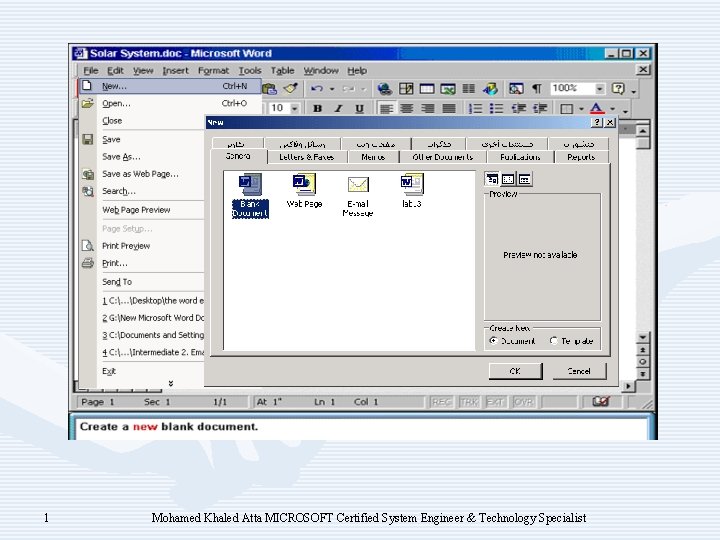Select the Format Painter brush
Screen dimensions: 720x540
pyautogui.click(x=290, y=88)
